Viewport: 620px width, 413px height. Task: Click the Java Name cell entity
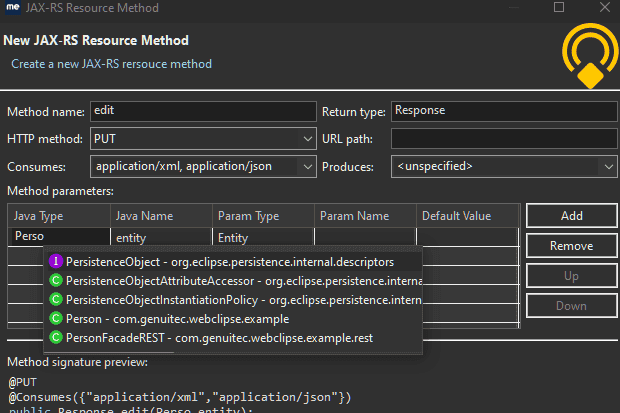pos(161,238)
